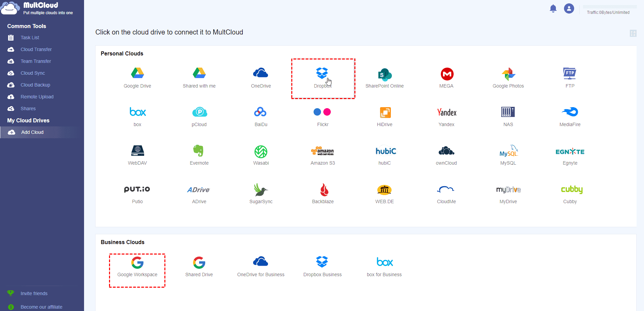Viewport: 644px width, 311px height.
Task: Add Google Workspace business cloud
Action: coord(137,263)
